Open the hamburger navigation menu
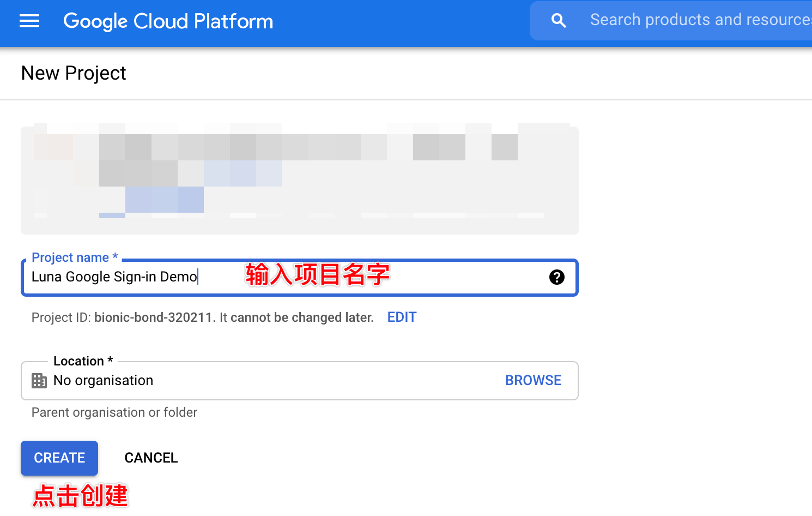The height and width of the screenshot is (516, 812). [29, 21]
